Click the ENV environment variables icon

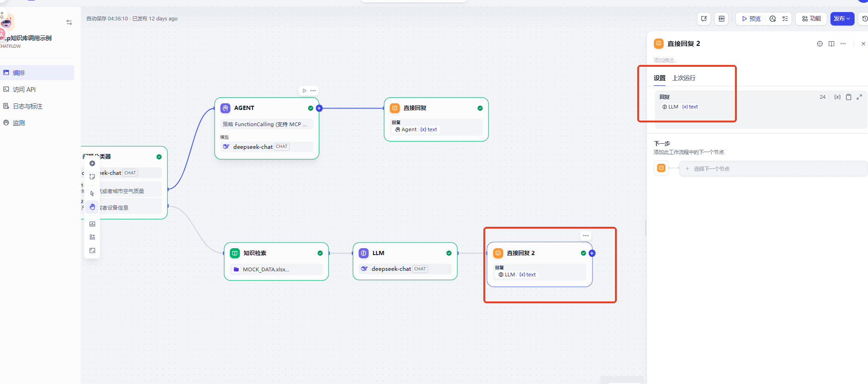722,19
